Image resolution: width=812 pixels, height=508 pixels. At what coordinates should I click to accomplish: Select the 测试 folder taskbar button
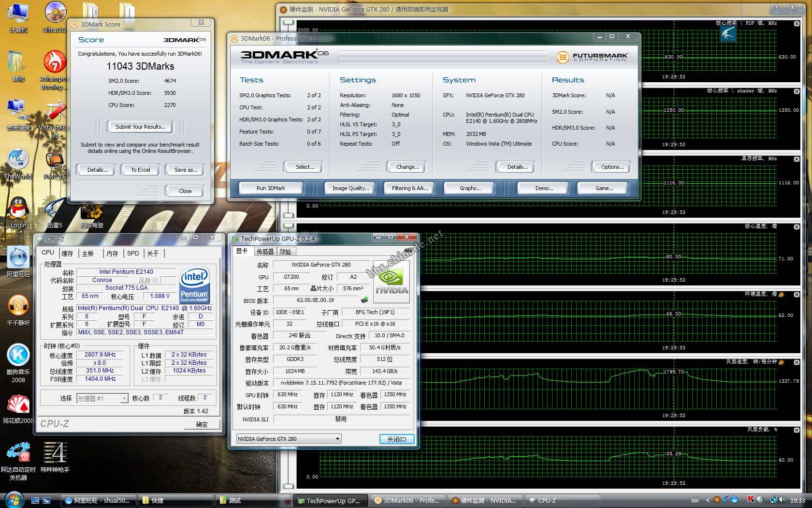coord(253,501)
